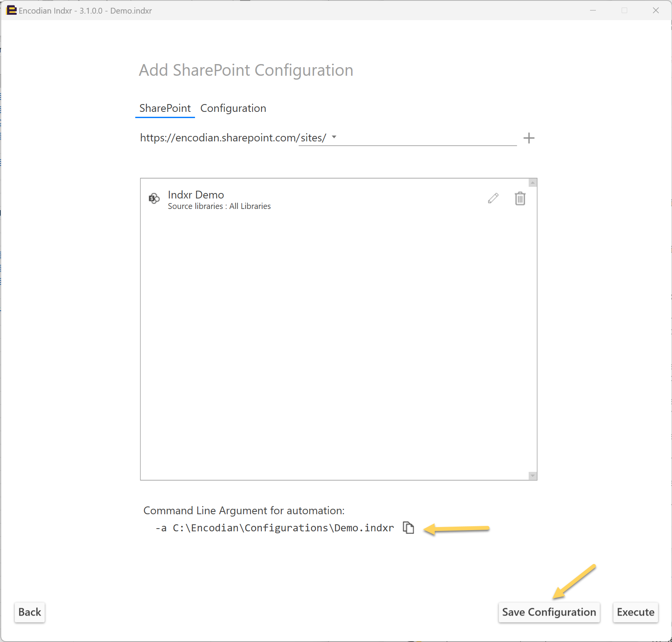Click the Encodian logo in title bar
The width and height of the screenshot is (672, 642).
click(12, 10)
